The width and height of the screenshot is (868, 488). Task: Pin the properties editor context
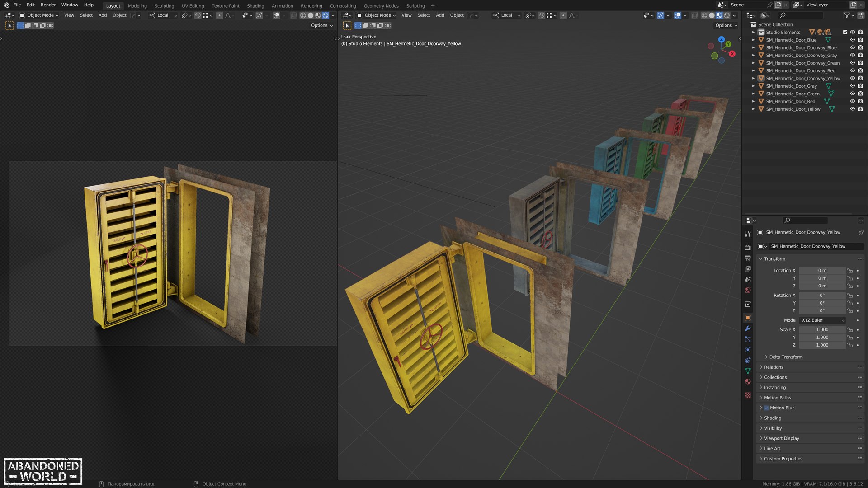coord(861,232)
